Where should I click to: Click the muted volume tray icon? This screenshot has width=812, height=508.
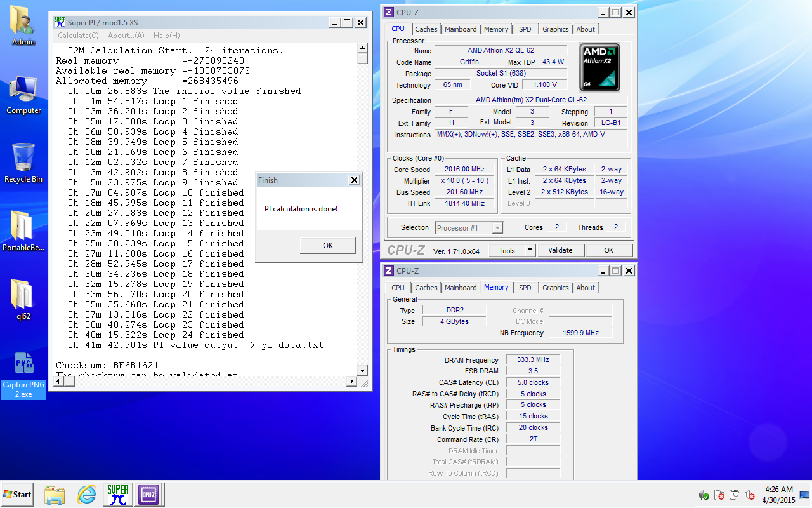[750, 495]
